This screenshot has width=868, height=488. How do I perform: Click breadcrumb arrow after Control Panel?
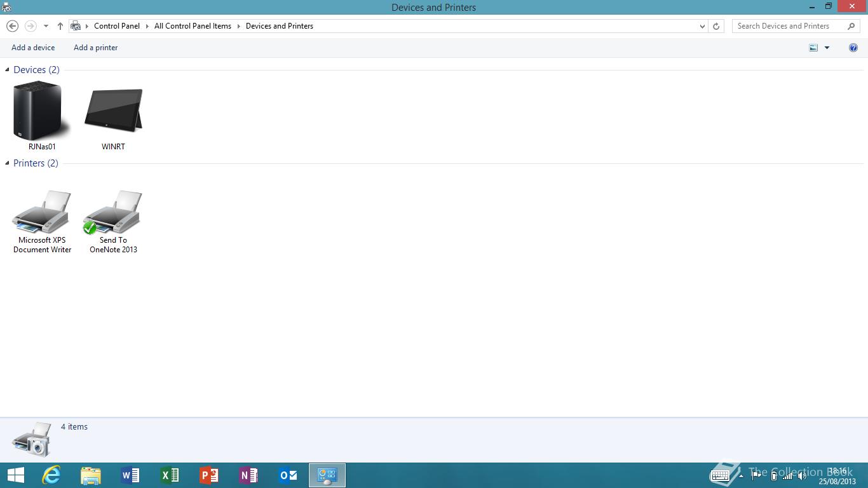[x=147, y=26]
